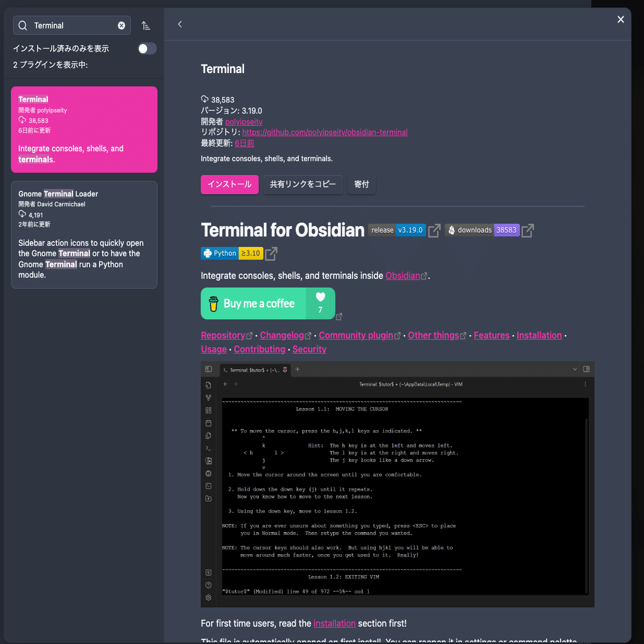Click the Vim tutor terminal screenshot

click(x=398, y=484)
